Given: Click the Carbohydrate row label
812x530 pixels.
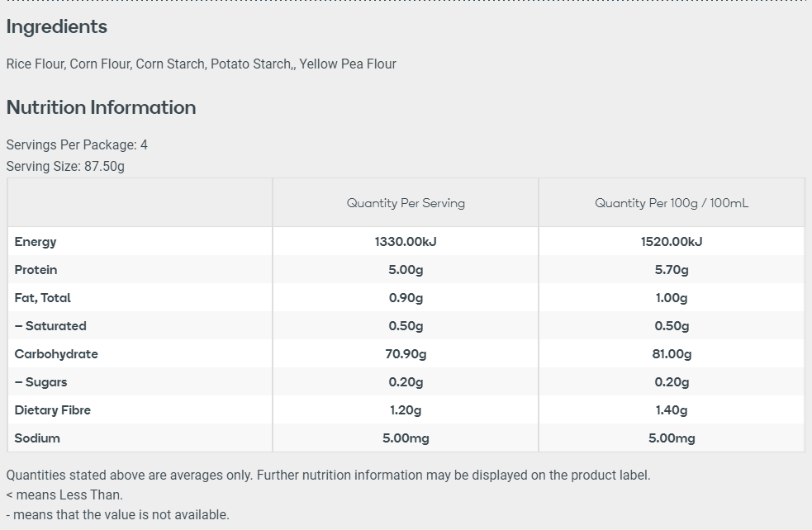Looking at the screenshot, I should tap(56, 354).
